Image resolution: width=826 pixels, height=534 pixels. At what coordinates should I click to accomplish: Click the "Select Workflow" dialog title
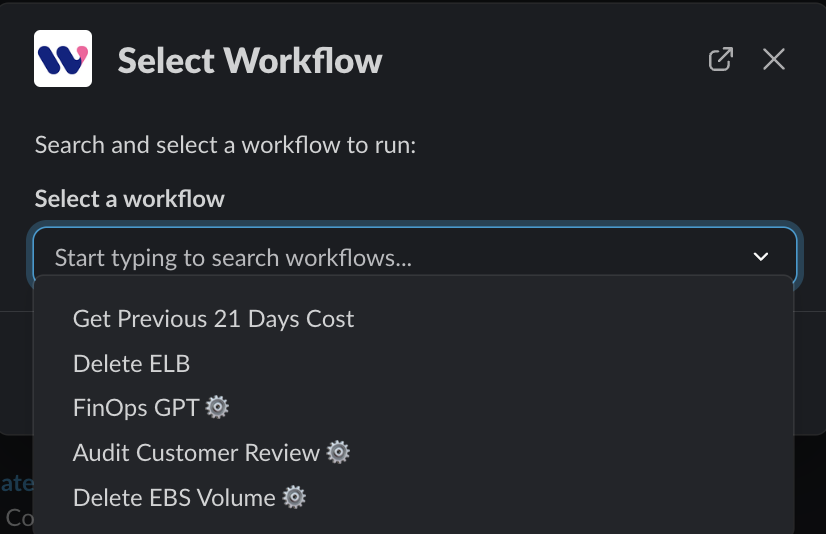(250, 60)
